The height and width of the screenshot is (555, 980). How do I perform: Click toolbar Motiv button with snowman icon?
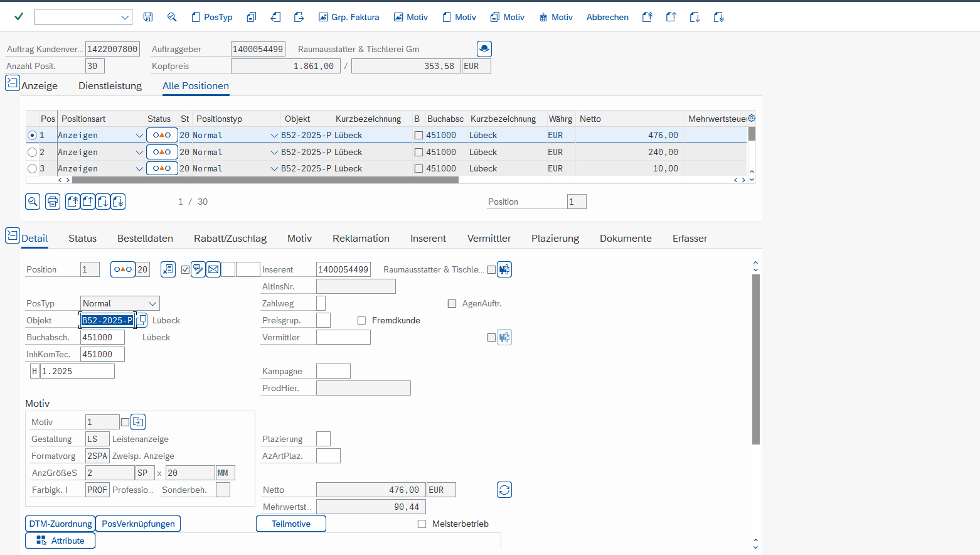coord(556,17)
